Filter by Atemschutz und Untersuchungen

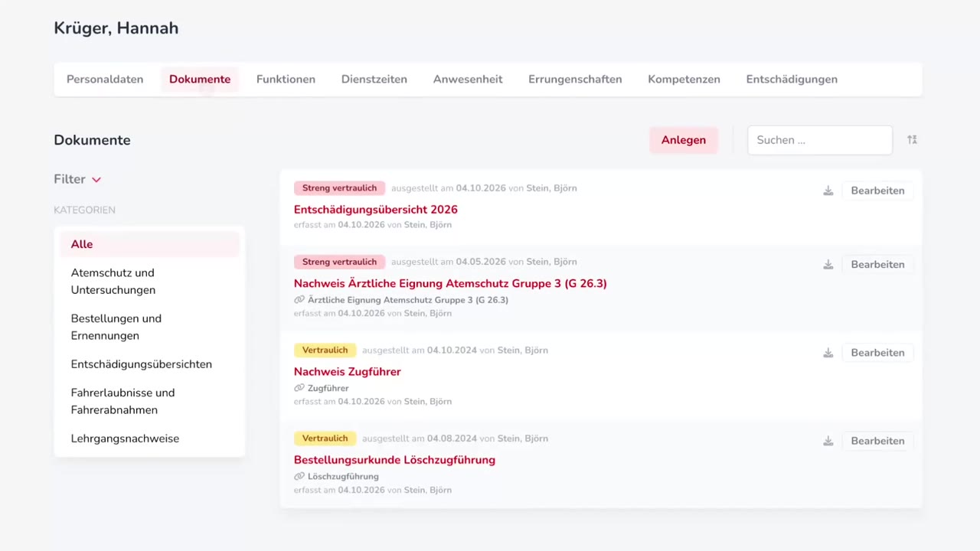click(x=149, y=282)
